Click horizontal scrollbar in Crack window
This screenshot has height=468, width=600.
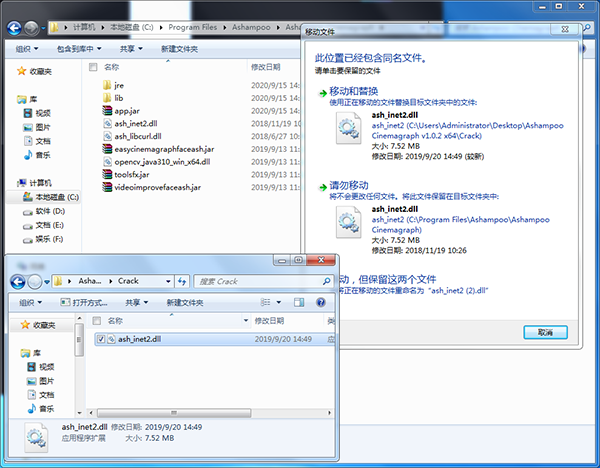174,413
